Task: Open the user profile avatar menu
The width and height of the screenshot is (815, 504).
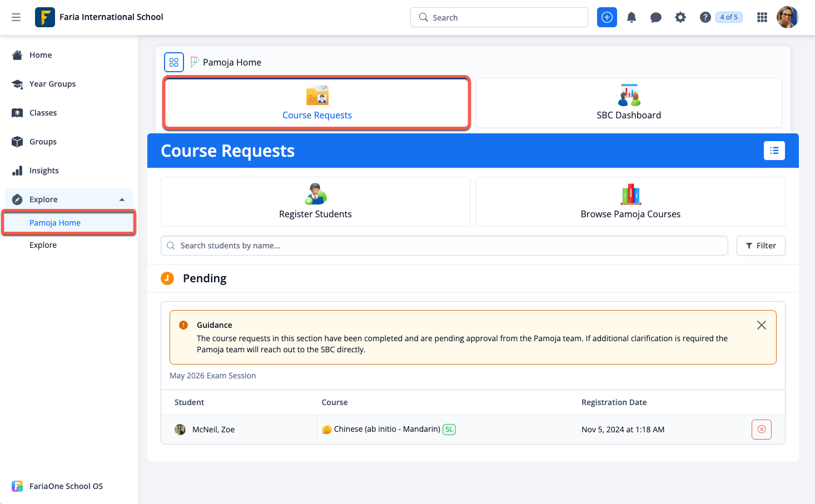Action: (x=787, y=17)
